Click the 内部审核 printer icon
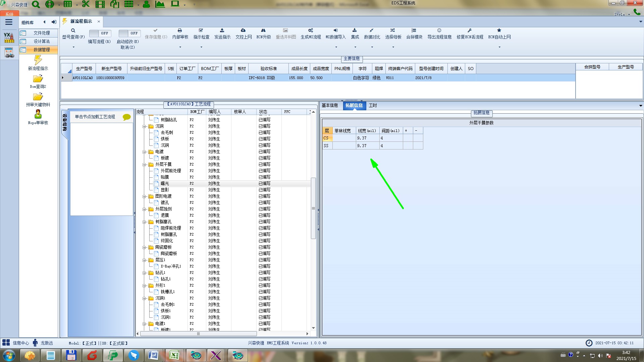Viewport: 644px width, 362px height. pos(180,31)
